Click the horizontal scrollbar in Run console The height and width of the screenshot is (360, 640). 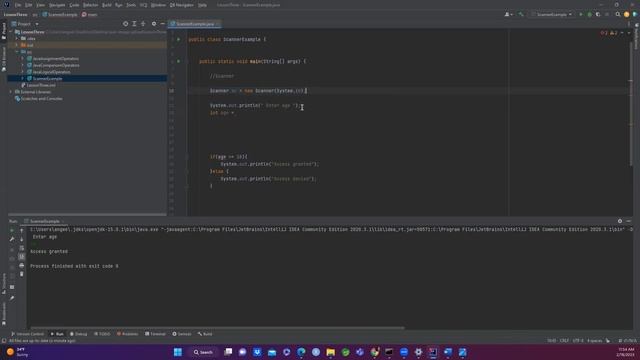218,328
